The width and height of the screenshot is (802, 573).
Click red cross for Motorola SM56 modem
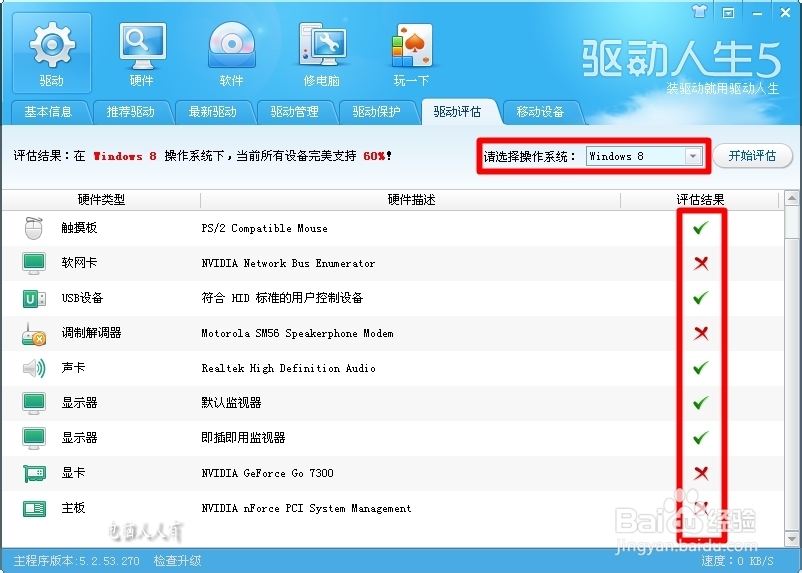coord(701,333)
